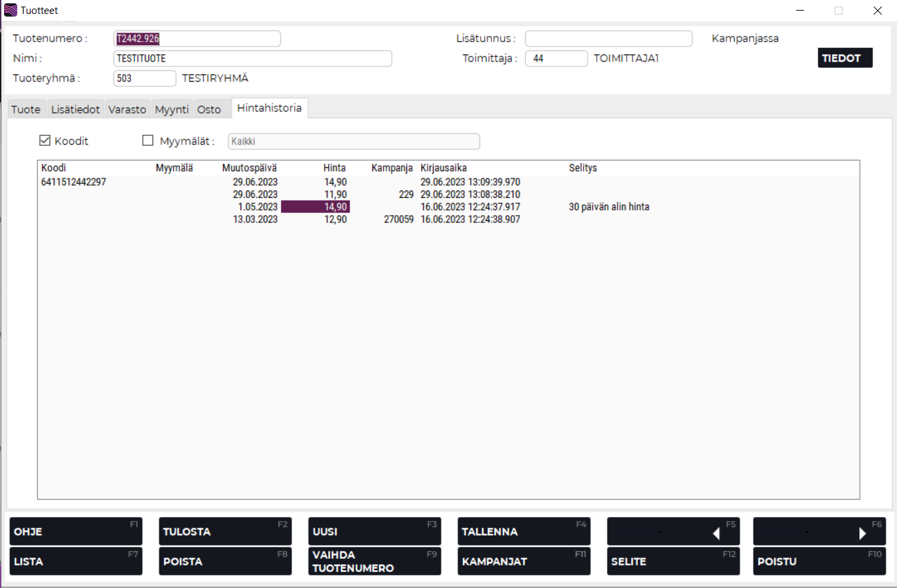897x588 pixels.
Task: Uncheck the Koodit checkbox
Action: [45, 141]
